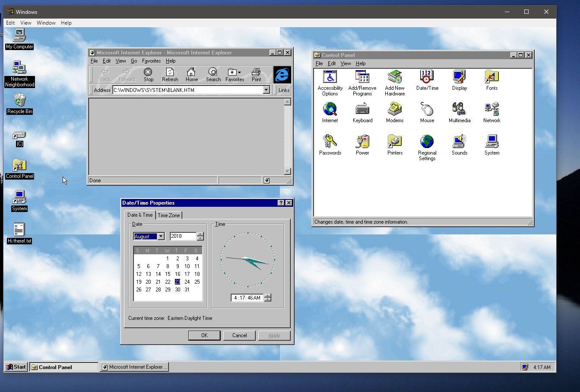Click the Back button in Internet Explorer
Image resolution: width=580 pixels, height=392 pixels.
(105, 75)
